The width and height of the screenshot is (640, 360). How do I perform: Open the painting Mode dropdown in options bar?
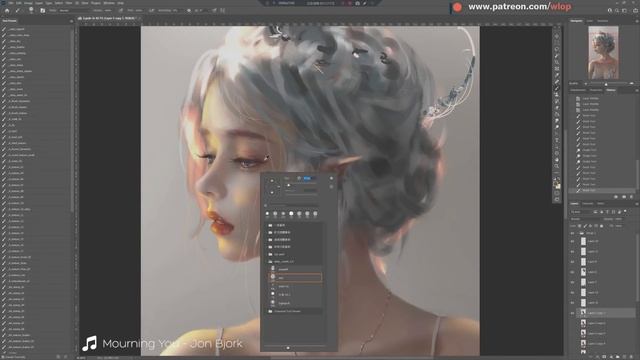(x=76, y=11)
